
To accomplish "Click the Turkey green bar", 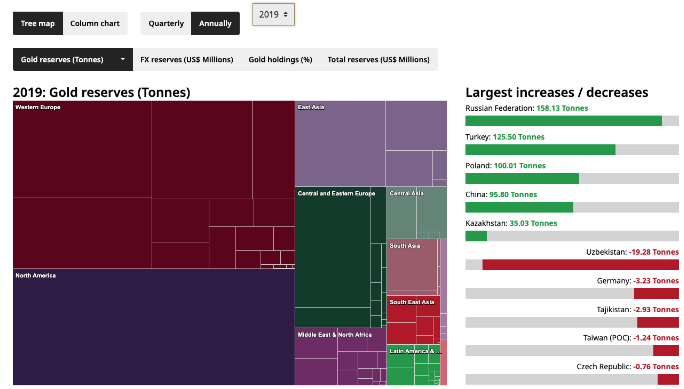I will pyautogui.click(x=540, y=150).
